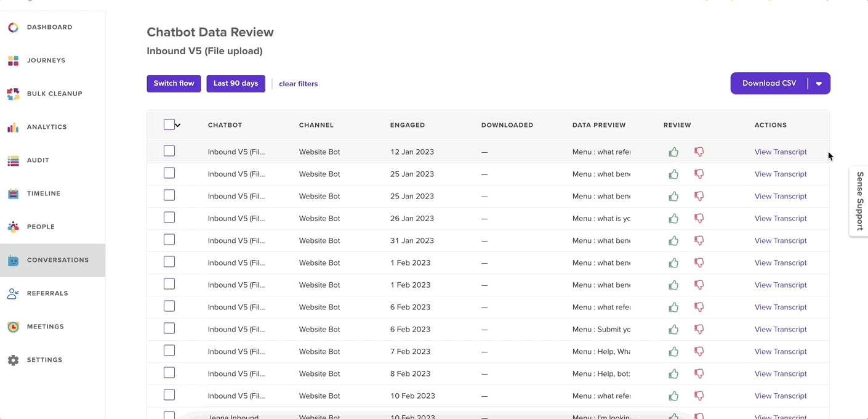Open the Analytics bar chart icon

(13, 127)
